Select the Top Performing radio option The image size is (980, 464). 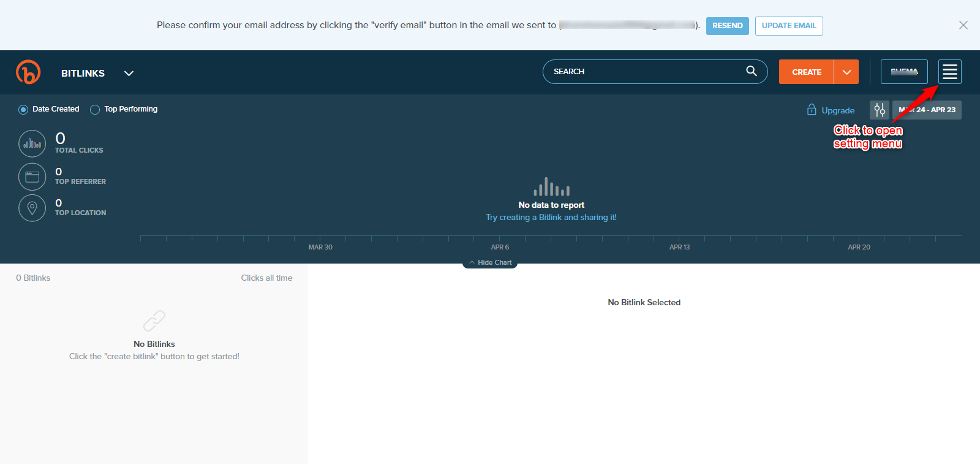95,110
